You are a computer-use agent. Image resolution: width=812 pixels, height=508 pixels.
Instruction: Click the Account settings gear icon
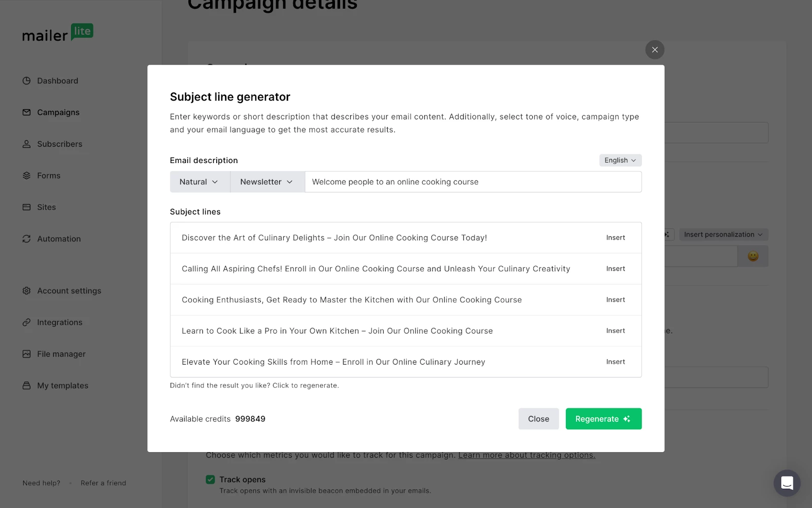tap(26, 291)
